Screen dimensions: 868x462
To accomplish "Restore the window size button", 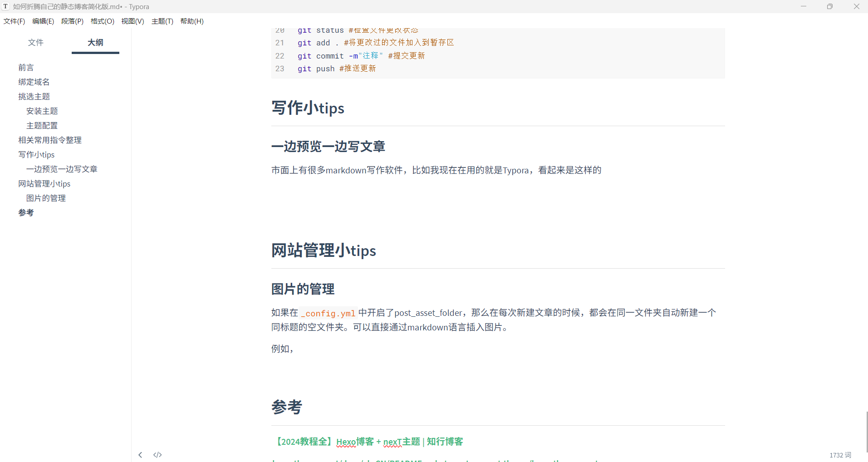I will 829,6.
